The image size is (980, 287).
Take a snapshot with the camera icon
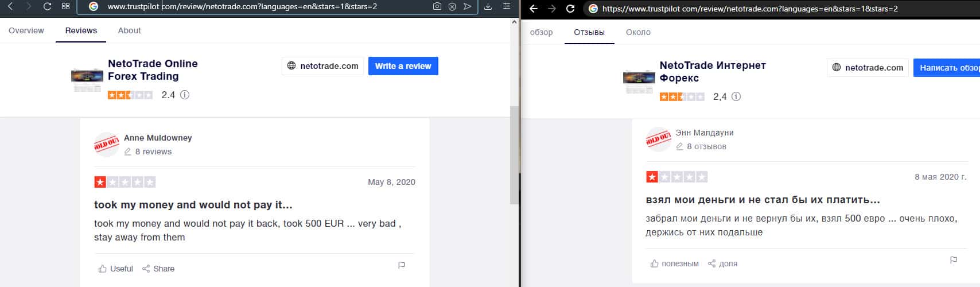pyautogui.click(x=437, y=6)
